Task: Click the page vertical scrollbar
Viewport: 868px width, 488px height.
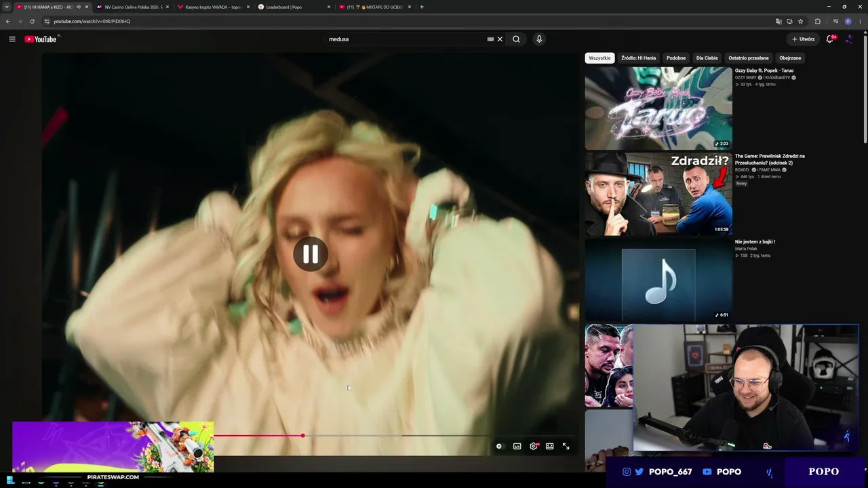Action: (x=865, y=88)
